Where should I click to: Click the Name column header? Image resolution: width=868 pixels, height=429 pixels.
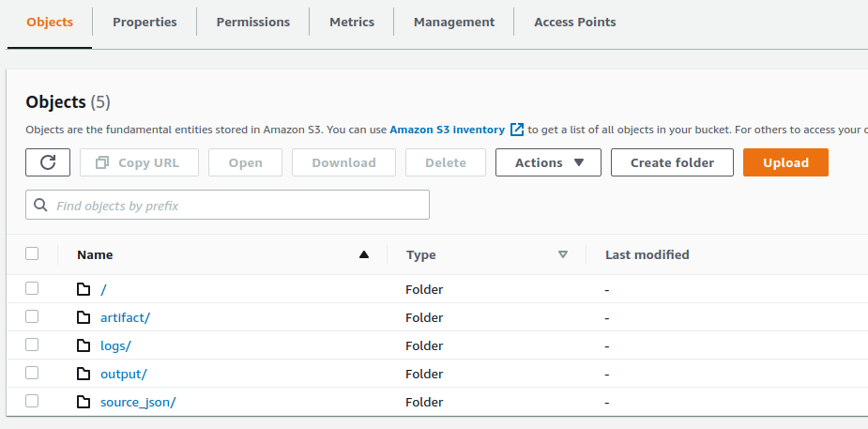pos(95,254)
